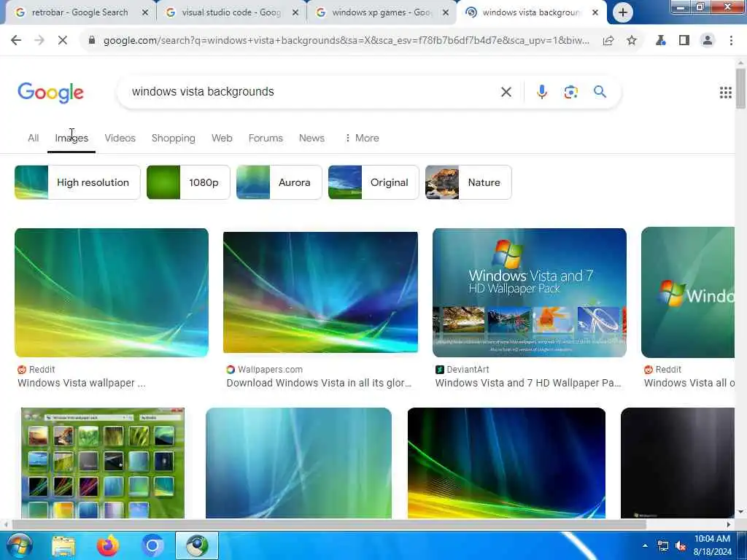The width and height of the screenshot is (747, 560).
Task: Switch to the retrobar Google Search tab
Action: point(80,12)
